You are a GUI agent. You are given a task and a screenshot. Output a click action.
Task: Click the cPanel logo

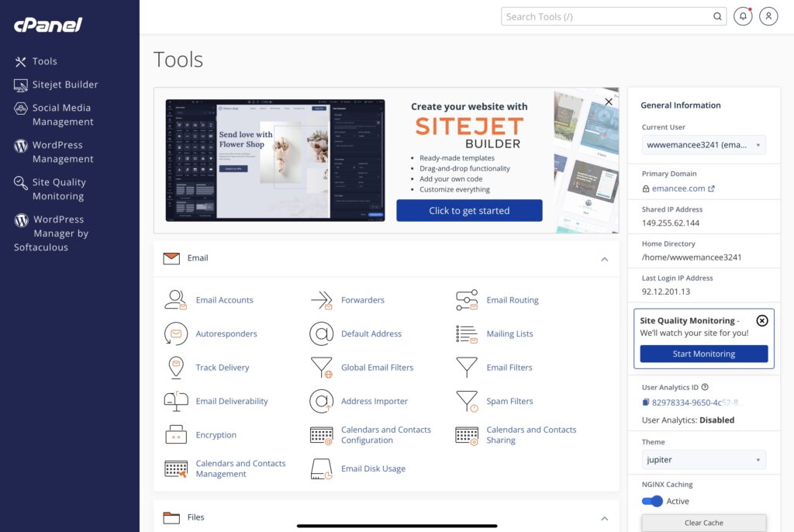point(48,24)
